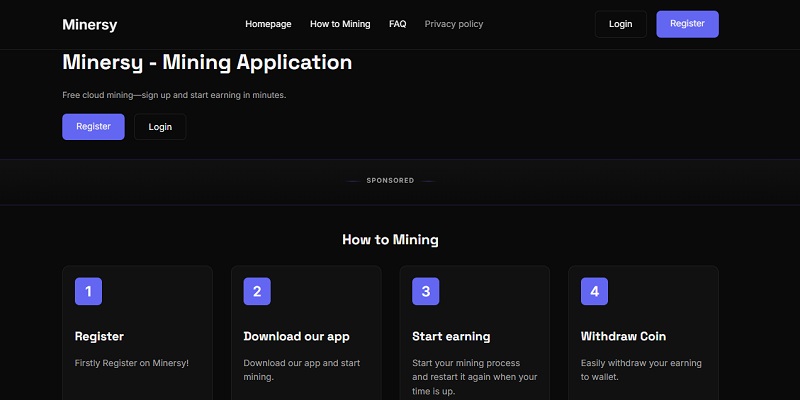Click 'Firstly Register on Minersy!' text
The image size is (800, 400).
click(132, 363)
